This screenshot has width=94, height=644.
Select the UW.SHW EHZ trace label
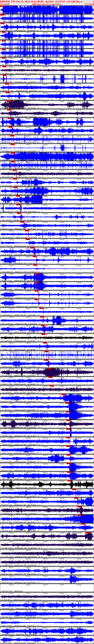(22, 418)
